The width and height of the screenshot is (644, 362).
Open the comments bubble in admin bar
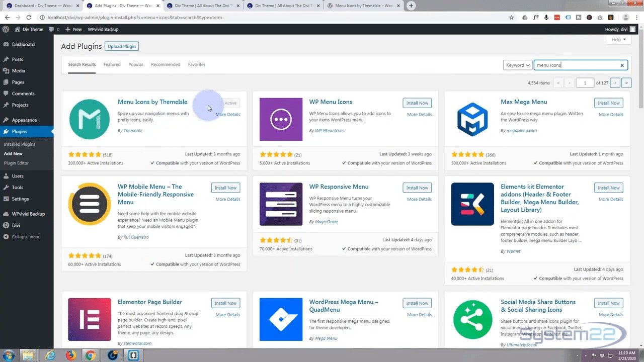(x=54, y=29)
